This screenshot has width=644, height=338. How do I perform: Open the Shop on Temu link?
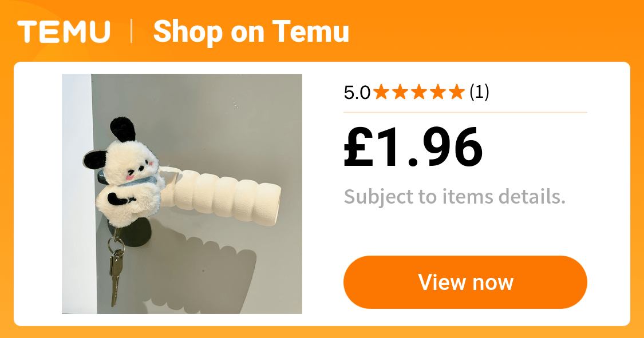tap(251, 32)
